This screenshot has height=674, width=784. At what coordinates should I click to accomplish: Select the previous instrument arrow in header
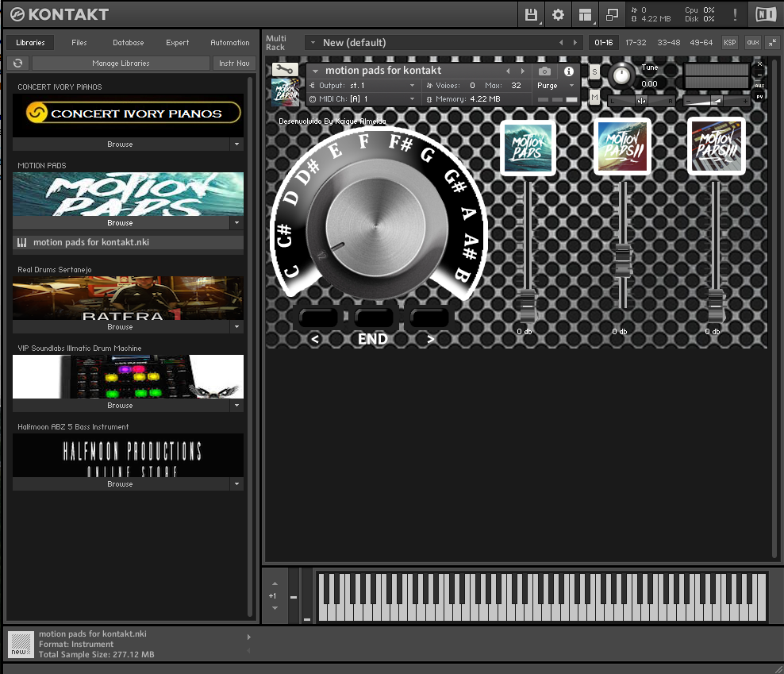tap(508, 71)
